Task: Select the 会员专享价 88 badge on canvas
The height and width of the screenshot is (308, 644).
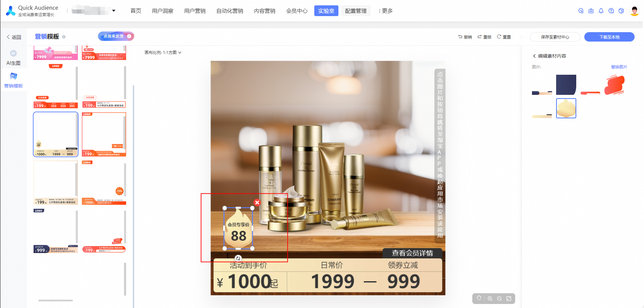Action: tap(238, 228)
